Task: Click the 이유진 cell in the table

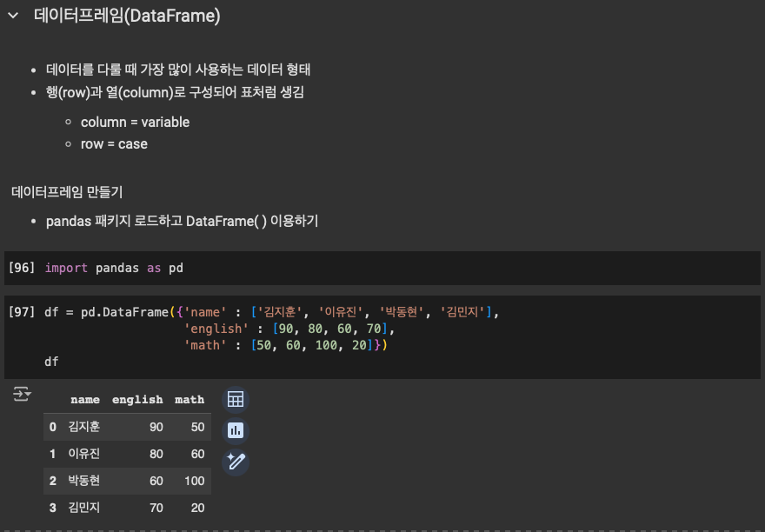Action: [x=84, y=454]
